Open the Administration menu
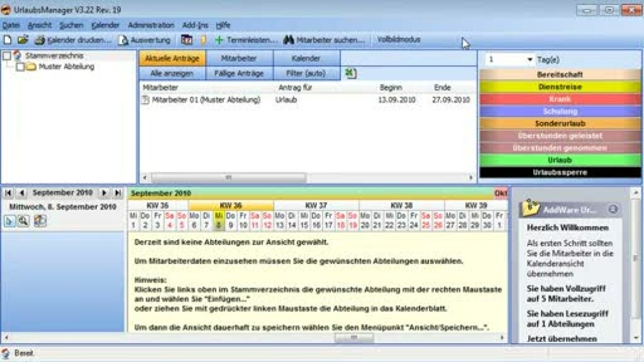This screenshot has width=644, height=362. coord(151,25)
